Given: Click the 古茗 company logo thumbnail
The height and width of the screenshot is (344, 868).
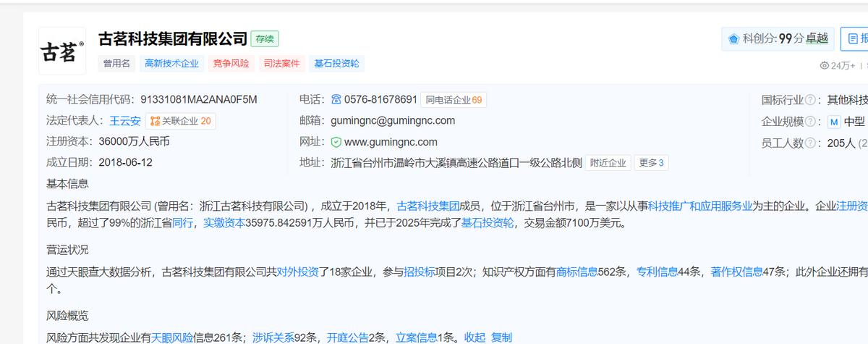Looking at the screenshot, I should (x=61, y=51).
